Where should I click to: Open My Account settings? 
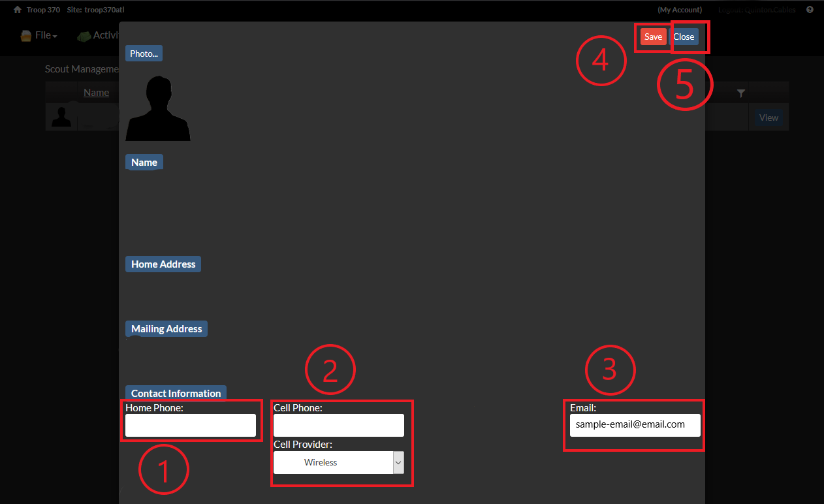tap(680, 9)
